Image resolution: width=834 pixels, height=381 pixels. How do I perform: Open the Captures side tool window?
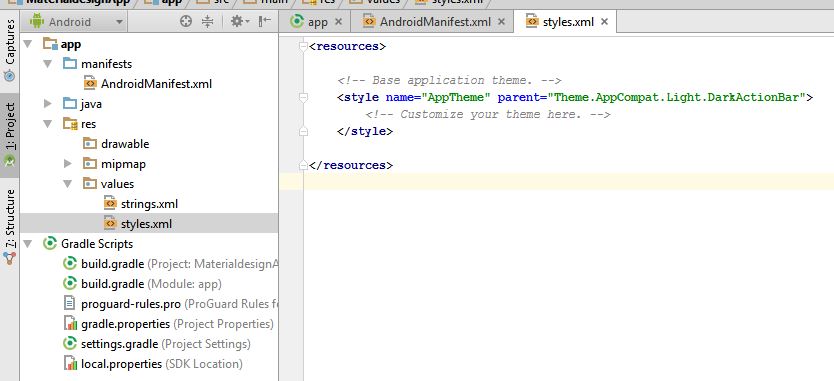pyautogui.click(x=10, y=50)
